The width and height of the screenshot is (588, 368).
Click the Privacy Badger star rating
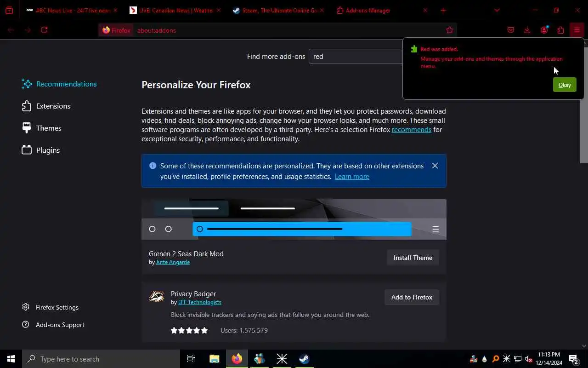click(x=189, y=330)
